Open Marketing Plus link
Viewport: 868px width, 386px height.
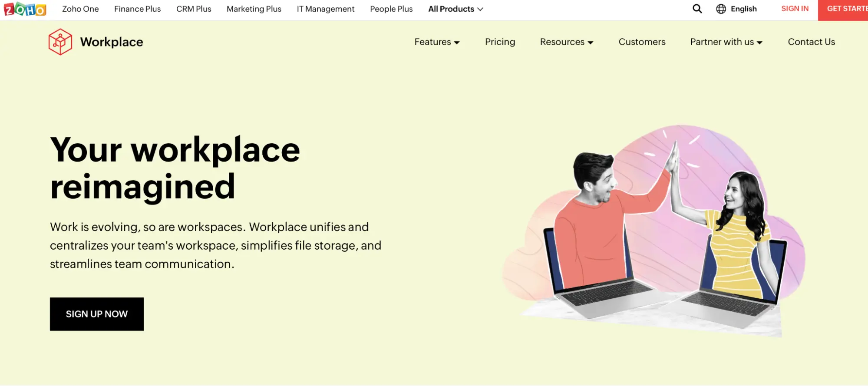tap(254, 9)
